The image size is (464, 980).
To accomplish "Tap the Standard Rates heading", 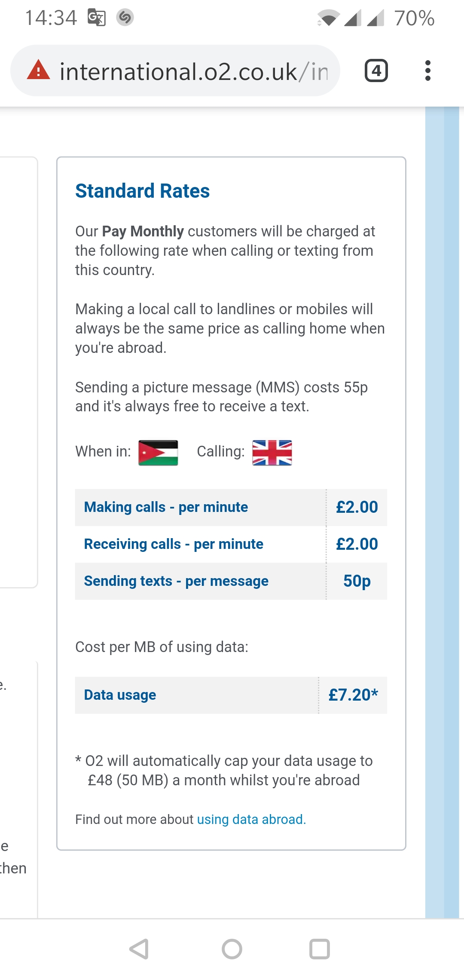I will (x=143, y=191).
